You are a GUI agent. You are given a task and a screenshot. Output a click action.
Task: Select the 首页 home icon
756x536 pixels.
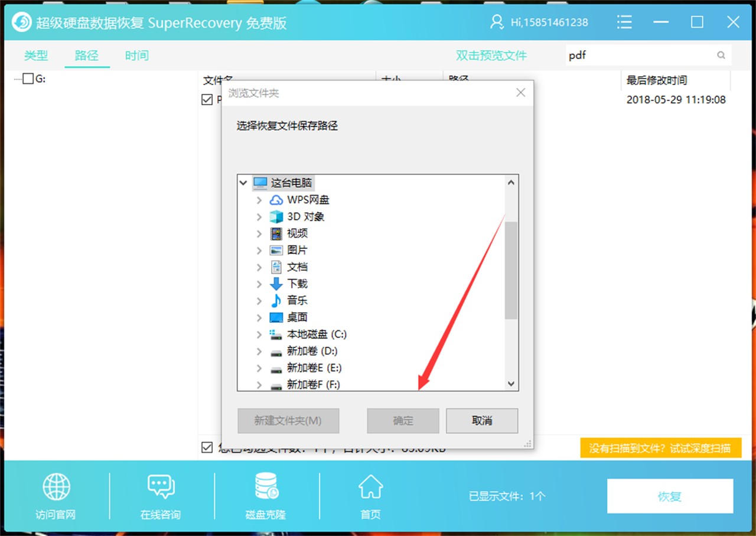[370, 487]
